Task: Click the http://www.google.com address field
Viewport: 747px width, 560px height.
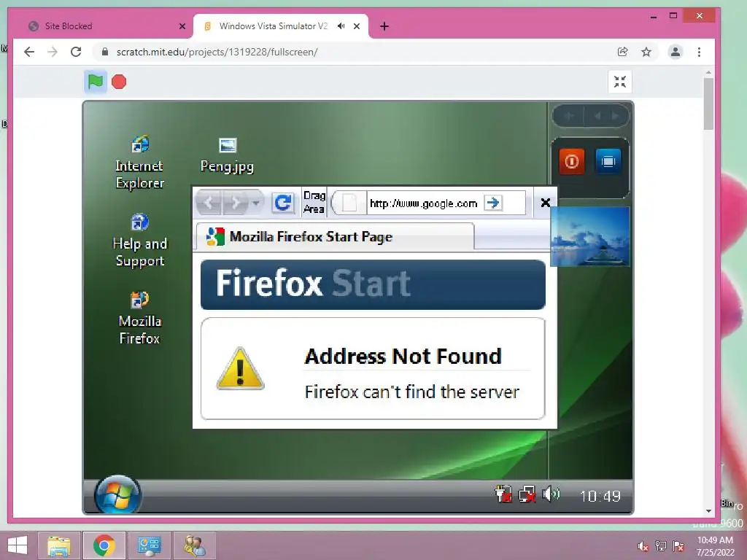Action: point(424,204)
